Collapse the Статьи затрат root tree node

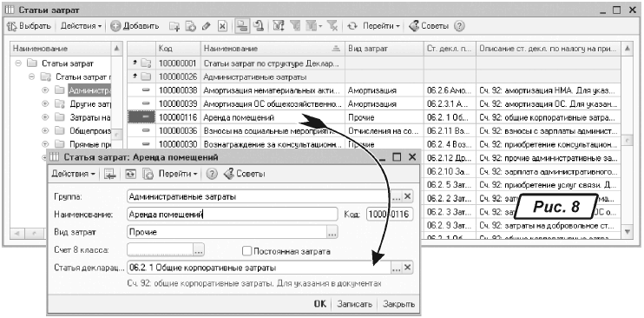click(x=17, y=63)
